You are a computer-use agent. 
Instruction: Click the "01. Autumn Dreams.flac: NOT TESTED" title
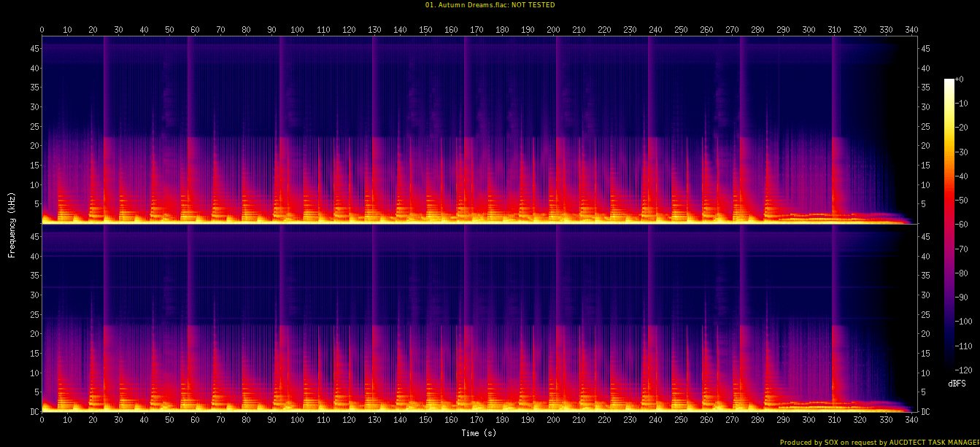pyautogui.click(x=490, y=5)
